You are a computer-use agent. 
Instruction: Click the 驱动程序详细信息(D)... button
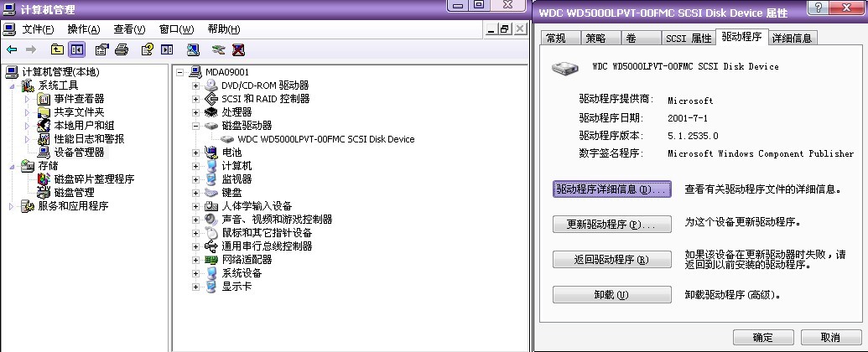point(611,189)
